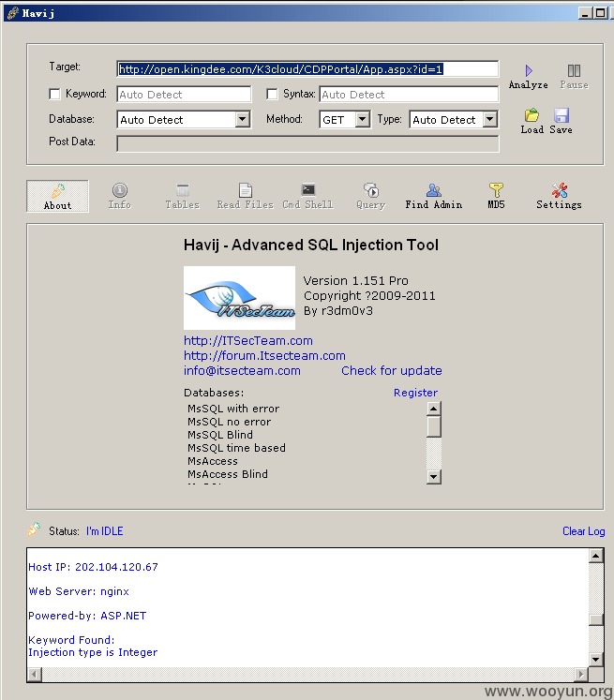614x700 pixels.
Task: Open the About tab
Action: 57,197
